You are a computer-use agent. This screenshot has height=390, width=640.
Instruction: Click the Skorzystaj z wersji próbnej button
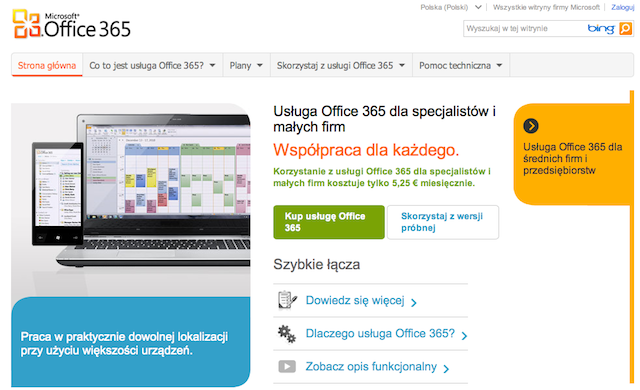[x=443, y=222]
